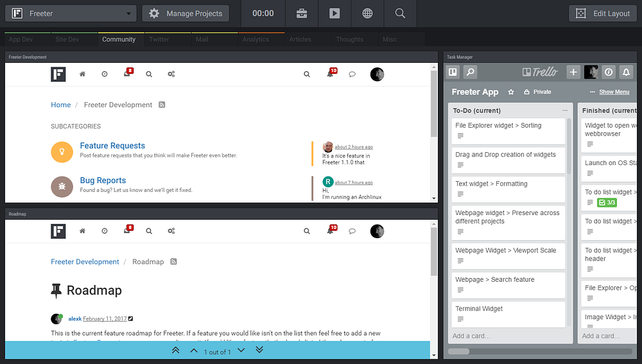This screenshot has height=364, width=642.
Task: Select the Community tab
Action: coord(121,39)
